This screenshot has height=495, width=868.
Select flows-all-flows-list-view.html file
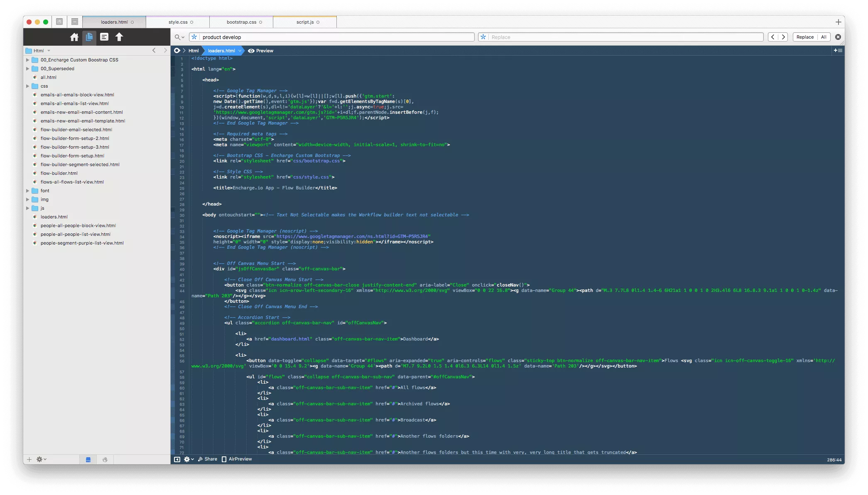(x=72, y=182)
